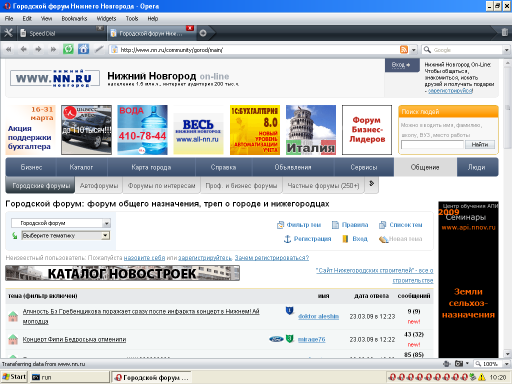Viewport: 512px width, 384px height.
Task: Open the Городской форум forum dropdown
Action: [x=107, y=223]
